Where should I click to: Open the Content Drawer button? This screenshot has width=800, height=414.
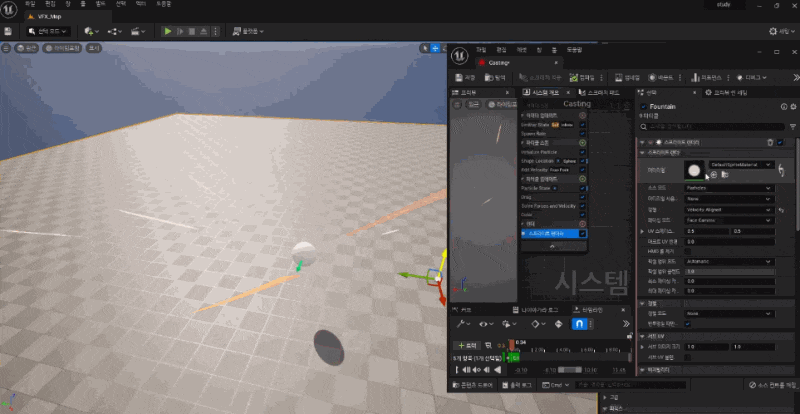click(473, 385)
